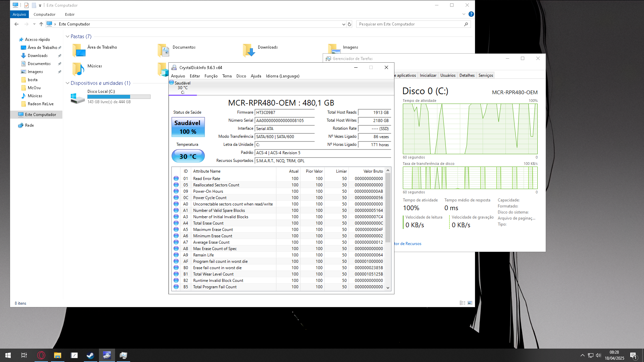Expand the address bar history dropdown
Image resolution: width=644 pixels, height=362 pixels.
(x=343, y=24)
